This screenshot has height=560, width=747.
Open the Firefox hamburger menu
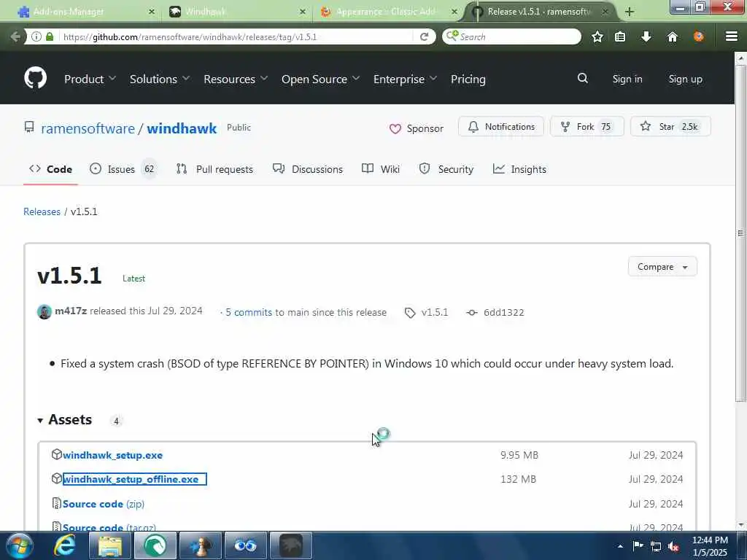point(731,36)
